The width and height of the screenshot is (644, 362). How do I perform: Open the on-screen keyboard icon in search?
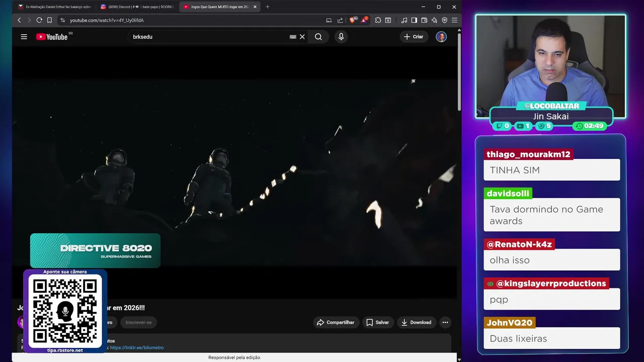coord(293,37)
